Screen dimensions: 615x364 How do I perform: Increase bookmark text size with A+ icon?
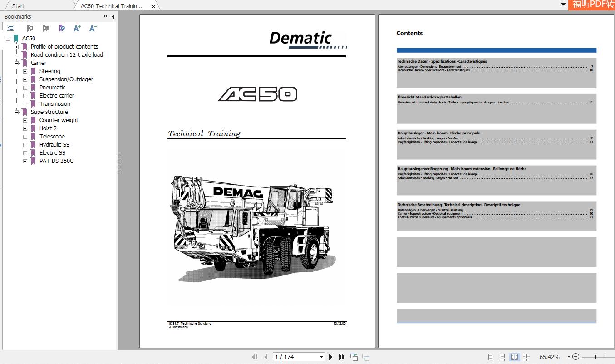(77, 28)
